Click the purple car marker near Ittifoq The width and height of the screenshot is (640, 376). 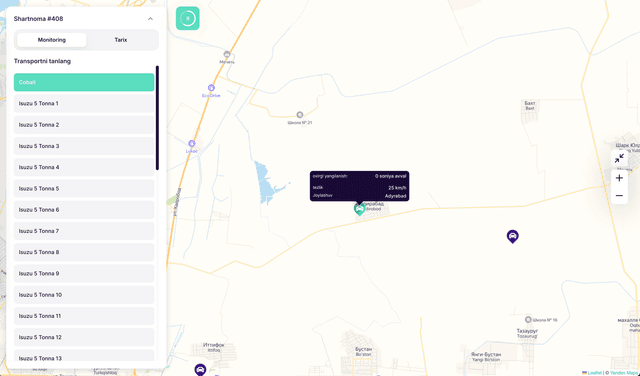200,370
